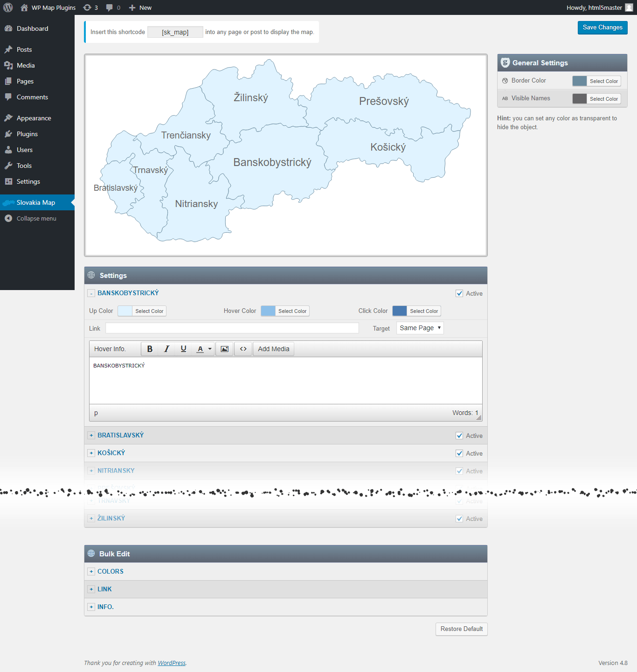This screenshot has height=672, width=637.
Task: Click the Tools wrench icon
Action: pyautogui.click(x=8, y=166)
